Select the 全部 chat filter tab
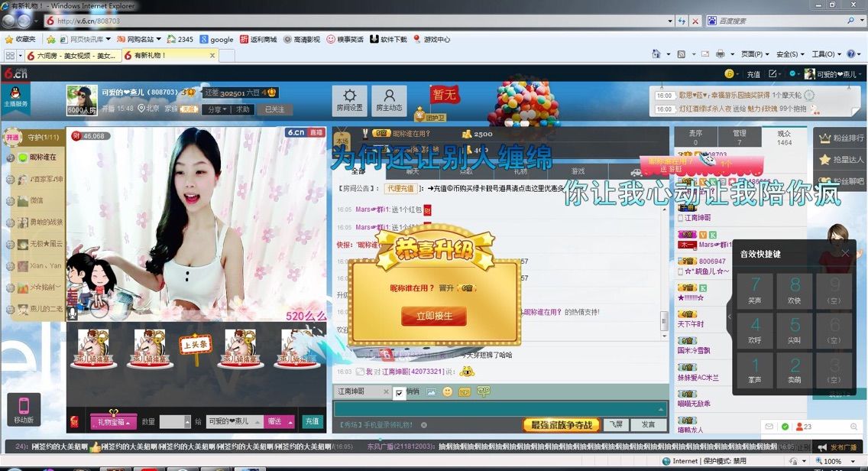This screenshot has width=868, height=471. coord(358,171)
